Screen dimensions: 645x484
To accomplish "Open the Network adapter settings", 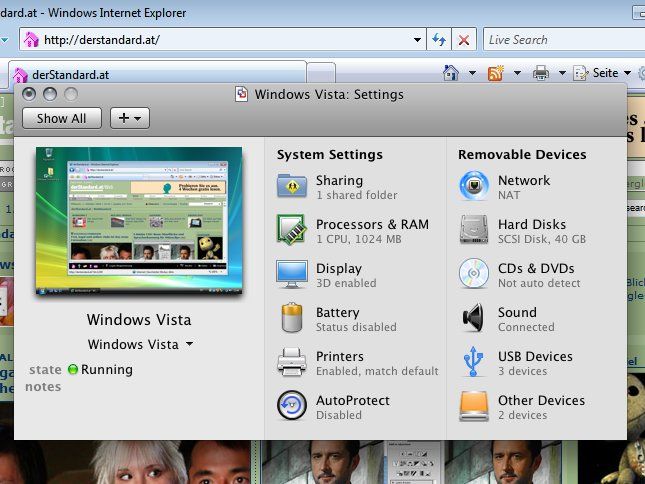I will click(x=473, y=187).
